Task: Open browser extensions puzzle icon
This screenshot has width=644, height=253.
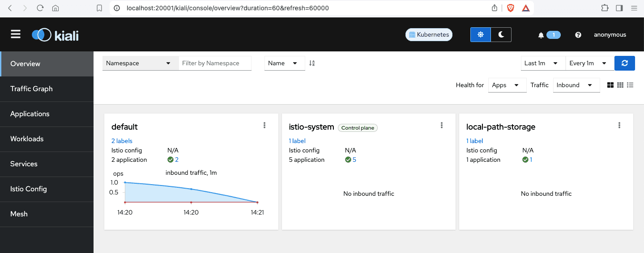Action: click(605, 8)
